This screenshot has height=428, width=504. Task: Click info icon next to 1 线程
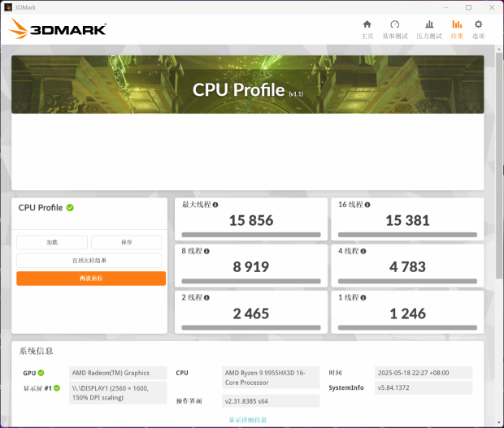(363, 297)
